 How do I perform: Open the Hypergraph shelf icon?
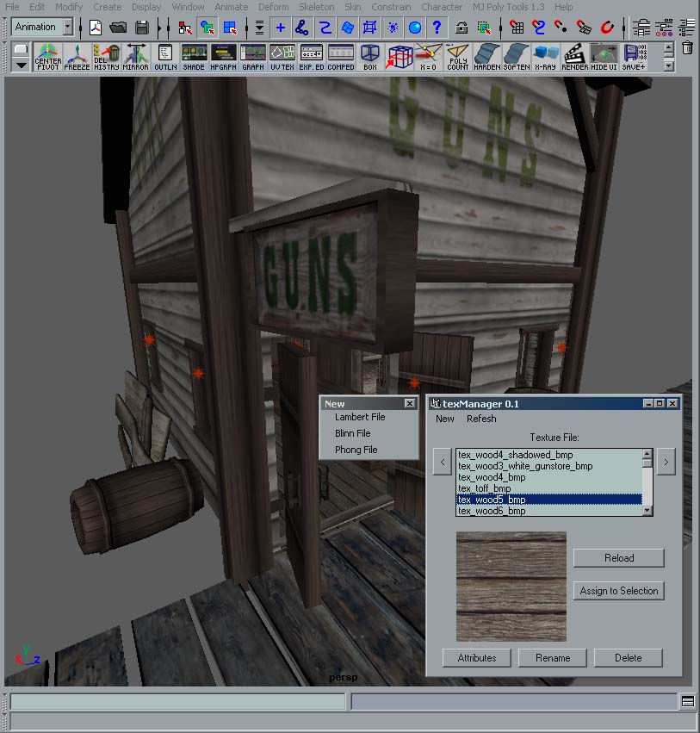click(x=224, y=58)
